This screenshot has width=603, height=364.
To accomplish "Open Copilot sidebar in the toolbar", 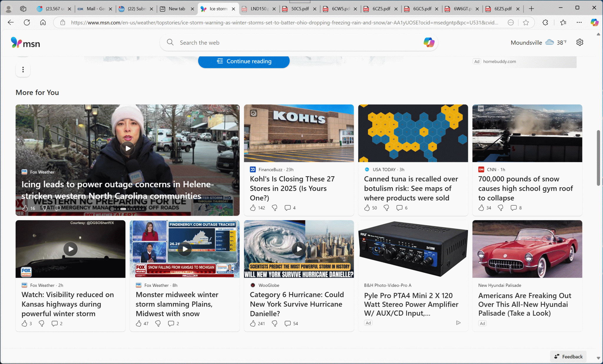I will [594, 22].
